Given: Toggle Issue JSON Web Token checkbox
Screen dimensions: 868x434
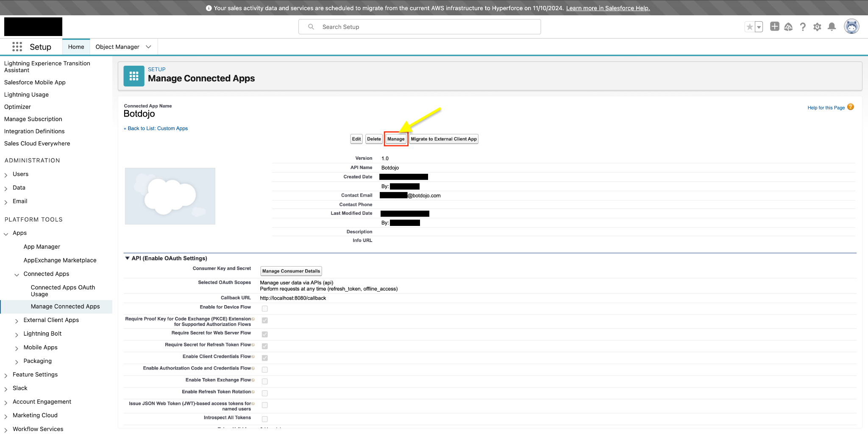Looking at the screenshot, I should pos(265,405).
